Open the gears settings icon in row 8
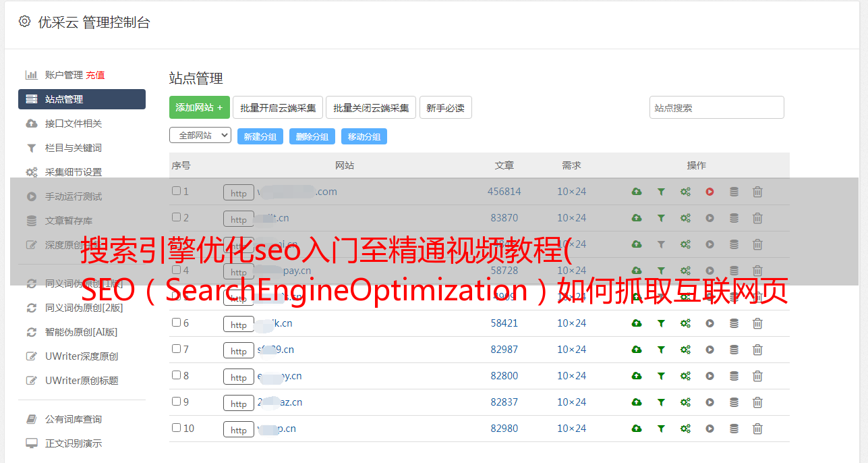The image size is (868, 463). [x=685, y=376]
